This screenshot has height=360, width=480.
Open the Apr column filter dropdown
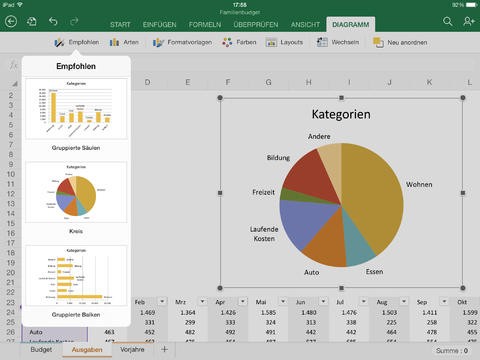coord(243,301)
